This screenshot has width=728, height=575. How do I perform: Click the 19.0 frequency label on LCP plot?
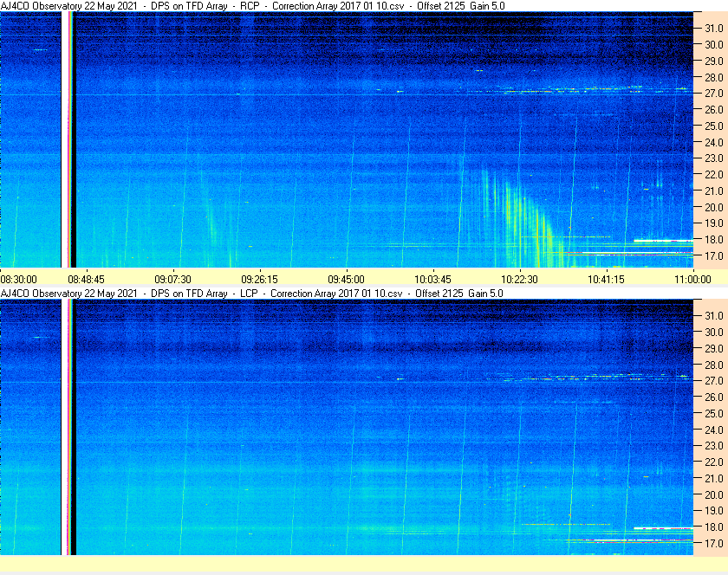click(714, 511)
